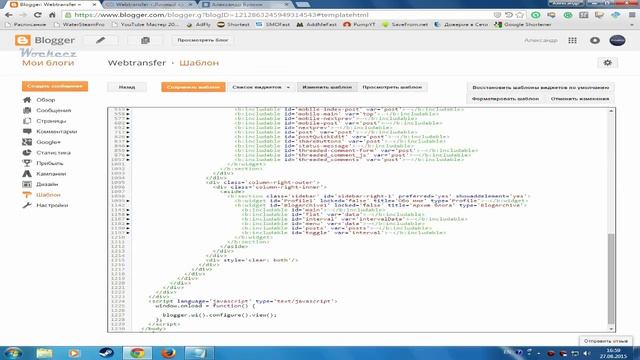Open the gear settings icon near Шаблон
This screenshot has height=360, width=640.
[x=607, y=63]
